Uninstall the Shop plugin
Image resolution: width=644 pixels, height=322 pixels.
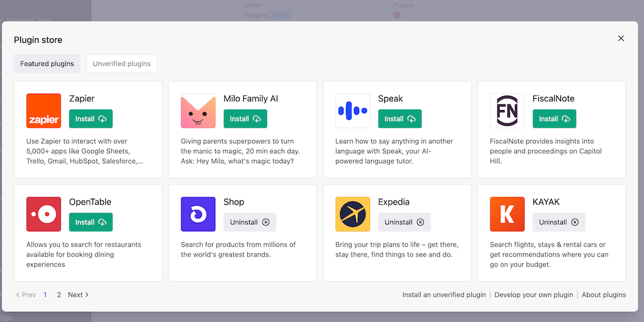[x=250, y=222]
